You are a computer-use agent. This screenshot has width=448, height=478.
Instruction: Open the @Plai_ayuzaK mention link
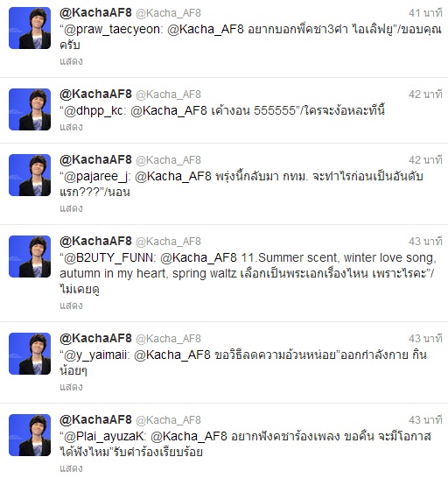104,437
